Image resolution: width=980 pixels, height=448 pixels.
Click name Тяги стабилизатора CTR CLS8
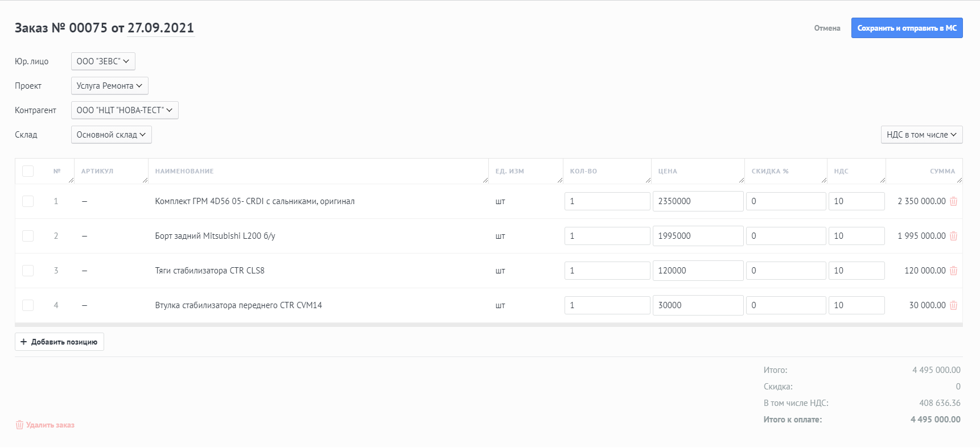[x=209, y=271]
